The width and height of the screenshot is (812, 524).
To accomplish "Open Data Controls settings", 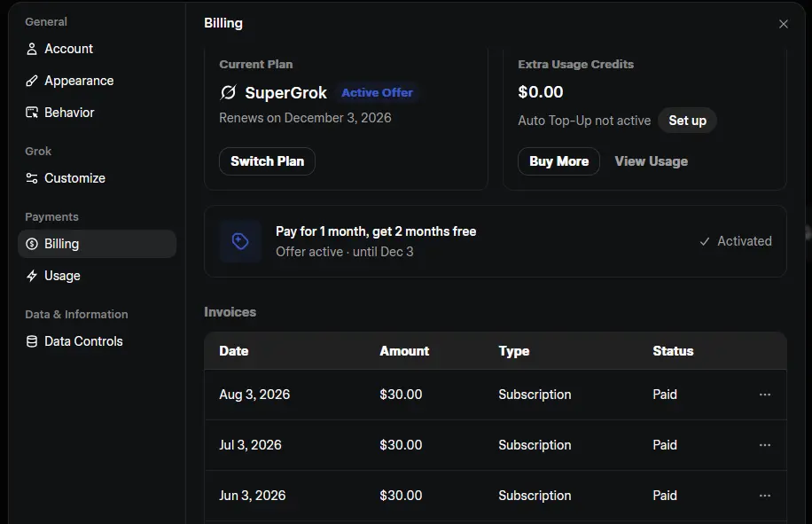I will click(x=97, y=341).
